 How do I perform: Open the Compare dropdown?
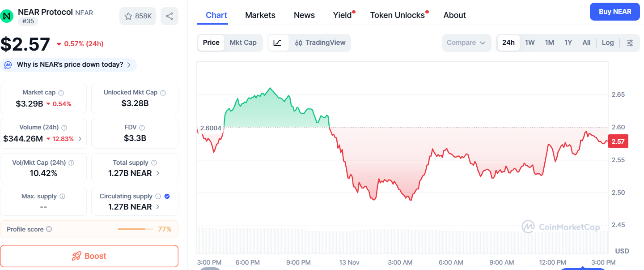coord(466,43)
